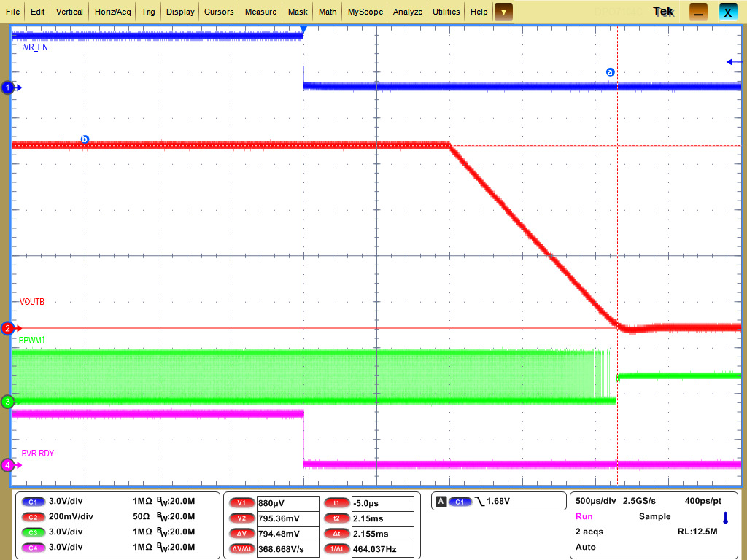Open the Measure menu
The image size is (747, 560).
point(260,12)
